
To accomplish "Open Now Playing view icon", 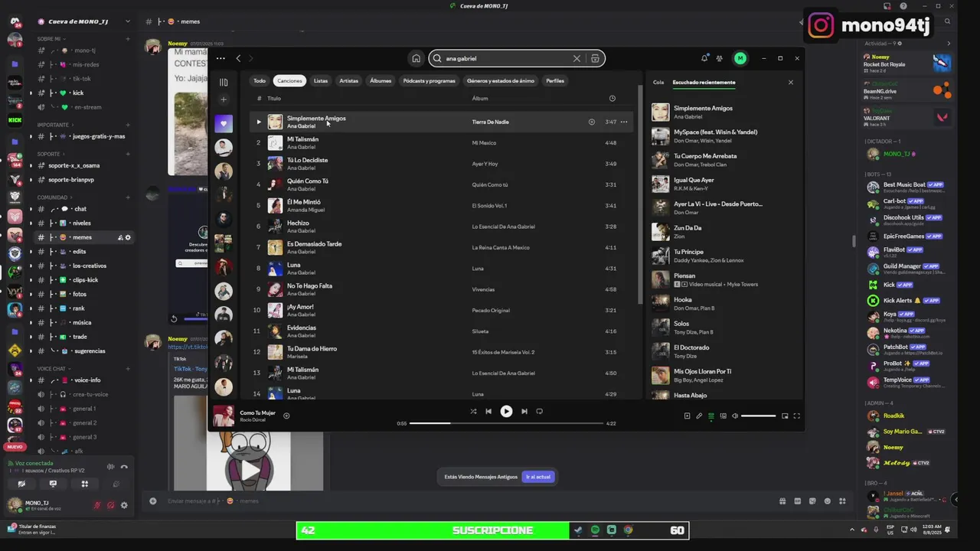I will coord(687,416).
